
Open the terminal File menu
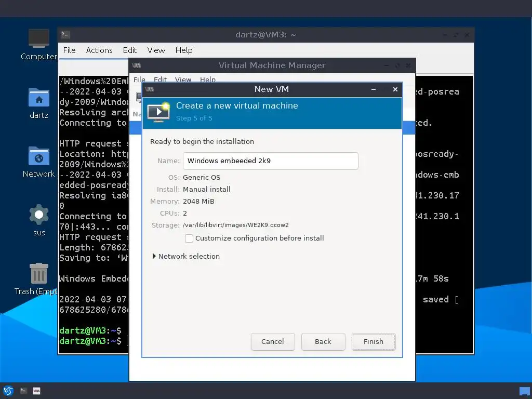coord(69,50)
